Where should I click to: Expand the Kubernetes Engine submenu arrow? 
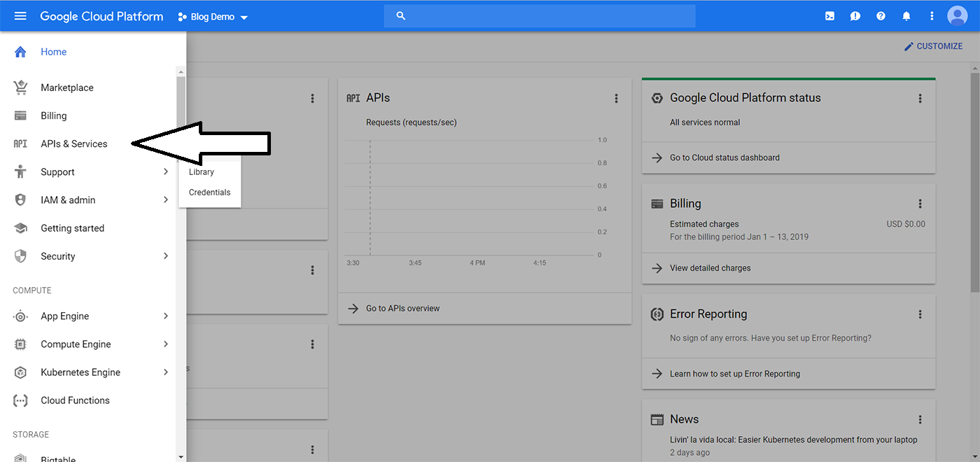(x=166, y=372)
